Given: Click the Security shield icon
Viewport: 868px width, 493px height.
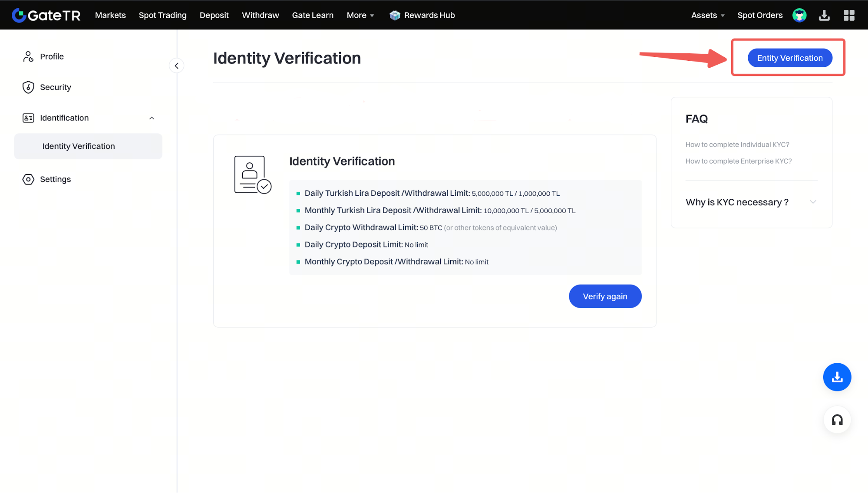Looking at the screenshot, I should click(x=28, y=87).
